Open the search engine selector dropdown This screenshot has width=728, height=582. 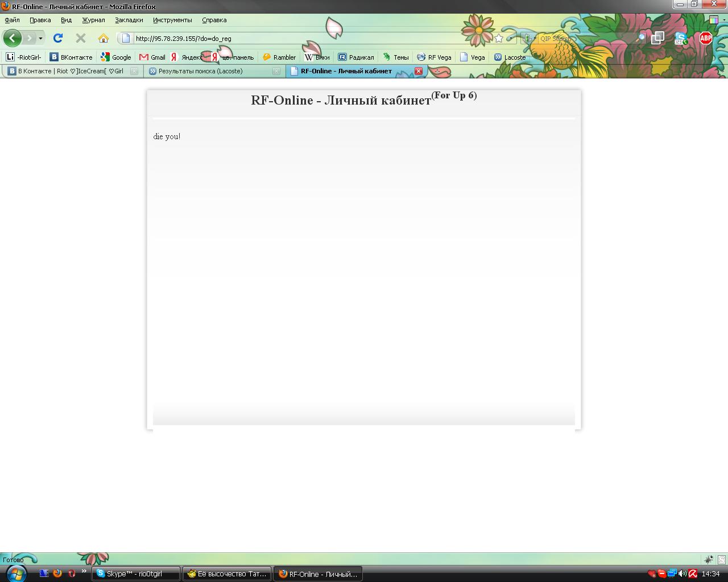529,38
